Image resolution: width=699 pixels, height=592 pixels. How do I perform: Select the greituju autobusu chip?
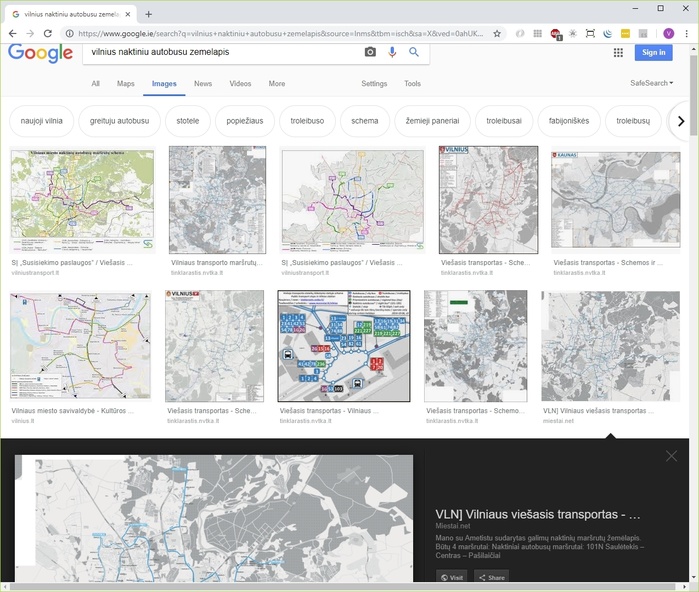pos(119,121)
